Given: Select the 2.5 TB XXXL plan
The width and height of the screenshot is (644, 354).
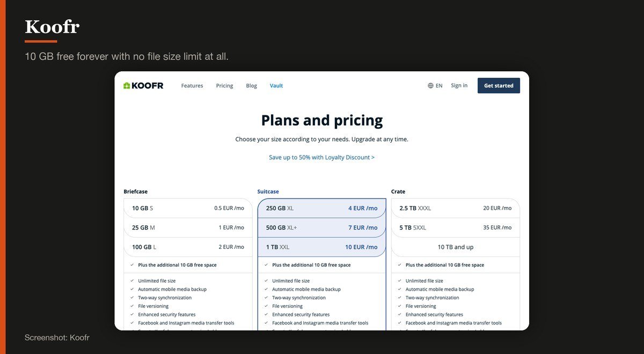Looking at the screenshot, I should click(455, 208).
